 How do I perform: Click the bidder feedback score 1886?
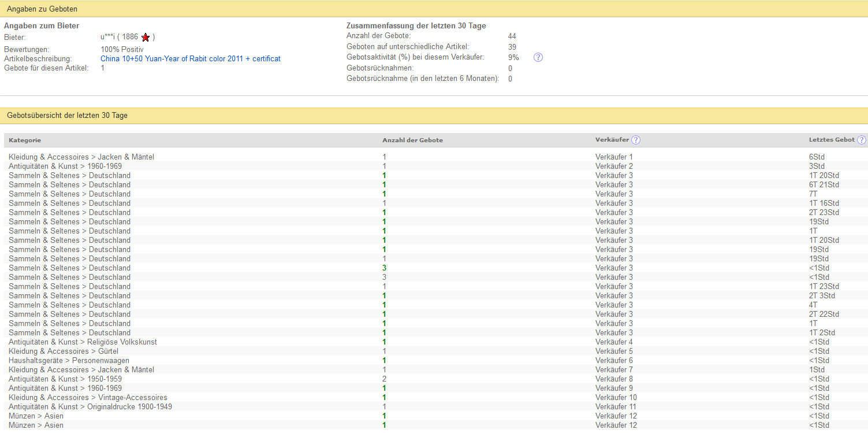pos(130,37)
